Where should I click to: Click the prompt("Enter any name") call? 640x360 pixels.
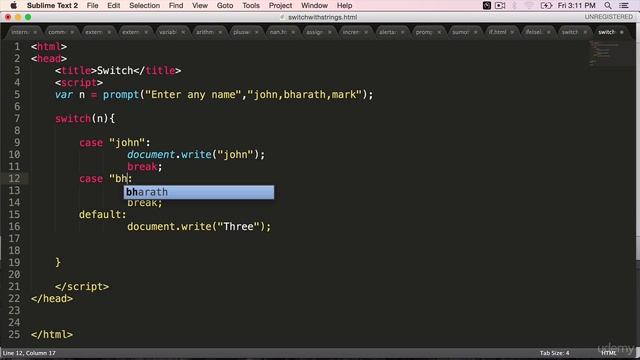[x=238, y=94]
